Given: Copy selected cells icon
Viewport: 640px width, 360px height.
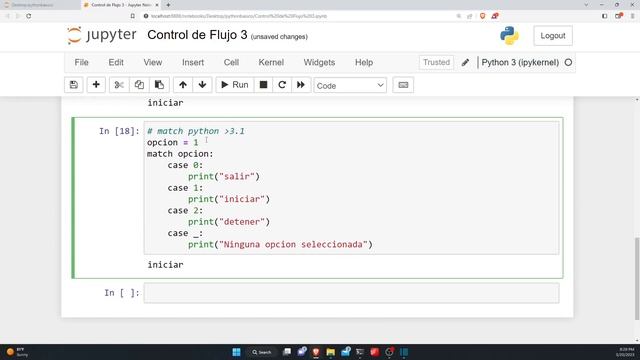Looking at the screenshot, I should point(139,85).
